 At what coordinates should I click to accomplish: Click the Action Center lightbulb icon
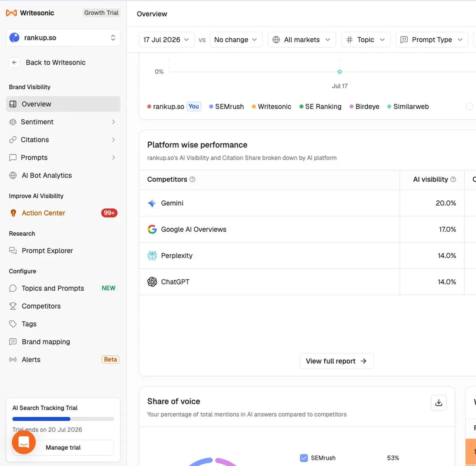(13, 213)
